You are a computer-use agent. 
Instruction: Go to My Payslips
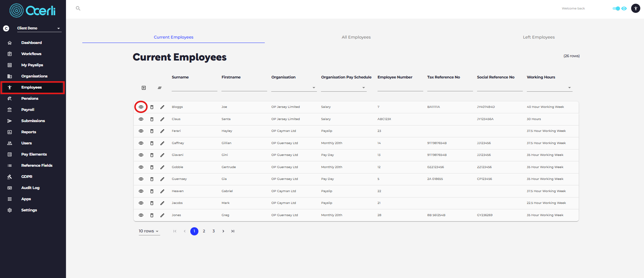pos(32,65)
